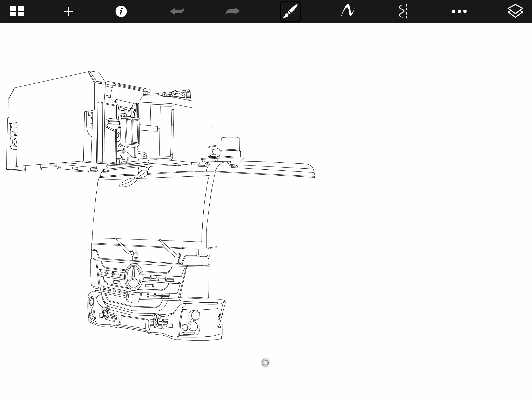Tap the blank front license plate
This screenshot has height=399, width=532.
[132, 323]
